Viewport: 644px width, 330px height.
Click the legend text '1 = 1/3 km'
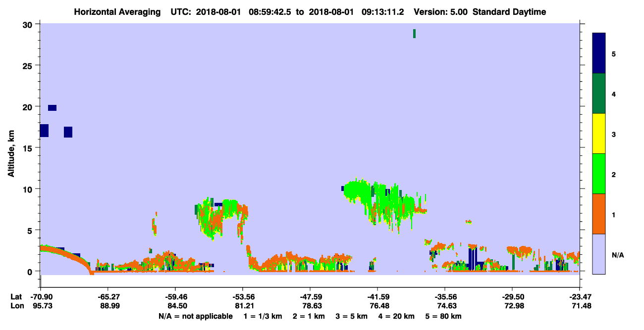point(263,316)
